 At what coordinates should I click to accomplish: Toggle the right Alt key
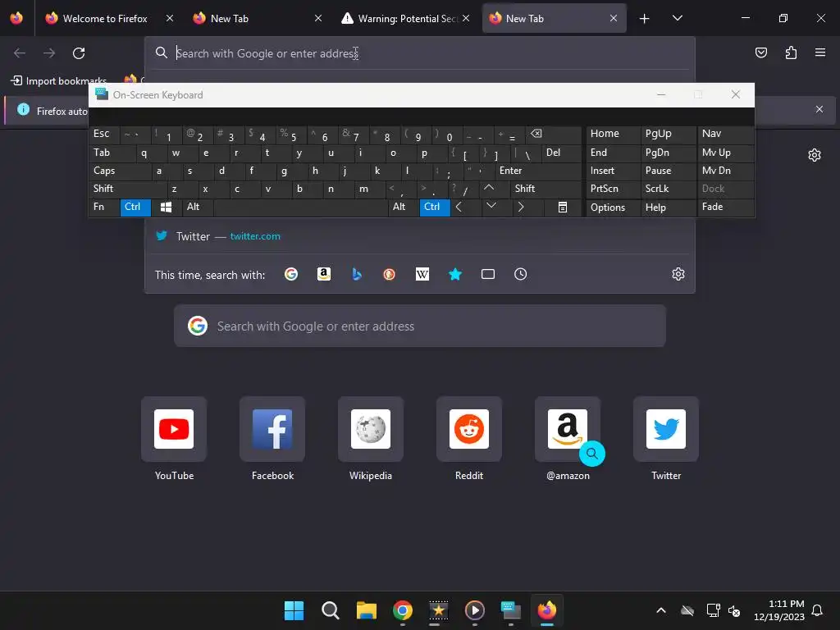coord(404,208)
